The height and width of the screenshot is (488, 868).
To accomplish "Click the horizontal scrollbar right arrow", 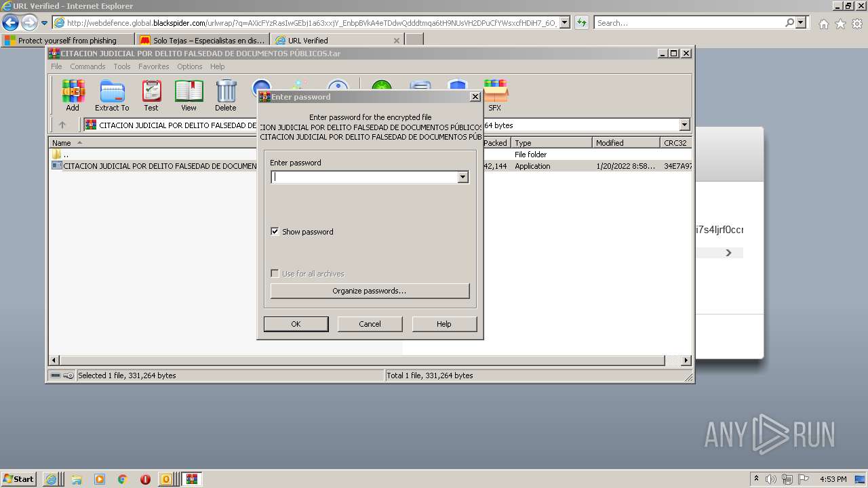I will tap(686, 361).
